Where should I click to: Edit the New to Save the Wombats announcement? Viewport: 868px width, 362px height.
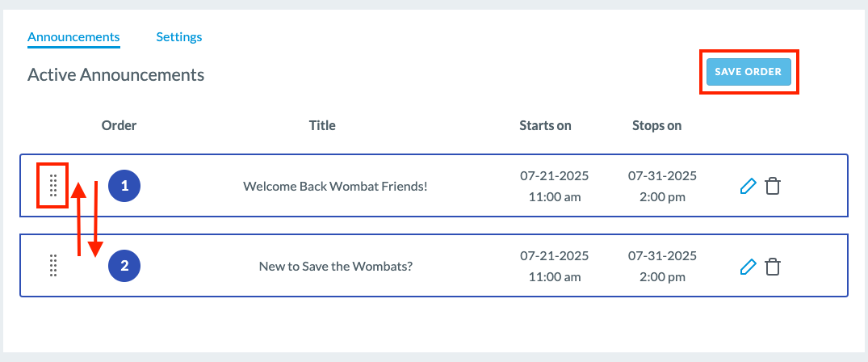748,267
